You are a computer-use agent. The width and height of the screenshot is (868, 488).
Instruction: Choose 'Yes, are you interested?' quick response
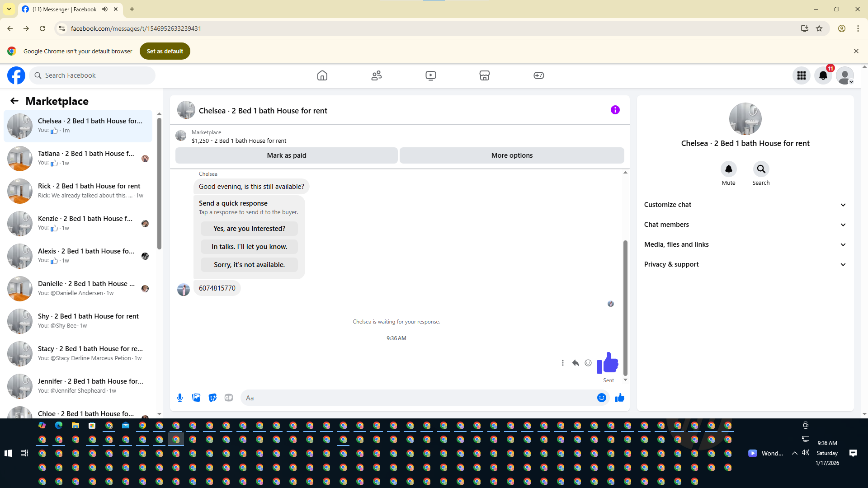click(249, 229)
